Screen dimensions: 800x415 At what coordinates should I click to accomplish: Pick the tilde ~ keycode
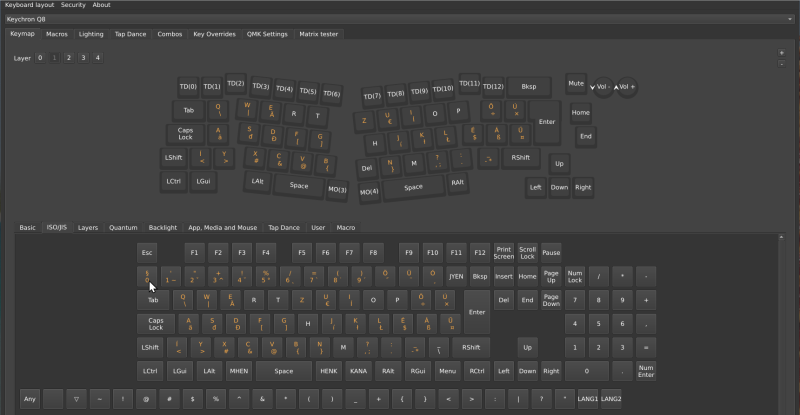(x=99, y=399)
